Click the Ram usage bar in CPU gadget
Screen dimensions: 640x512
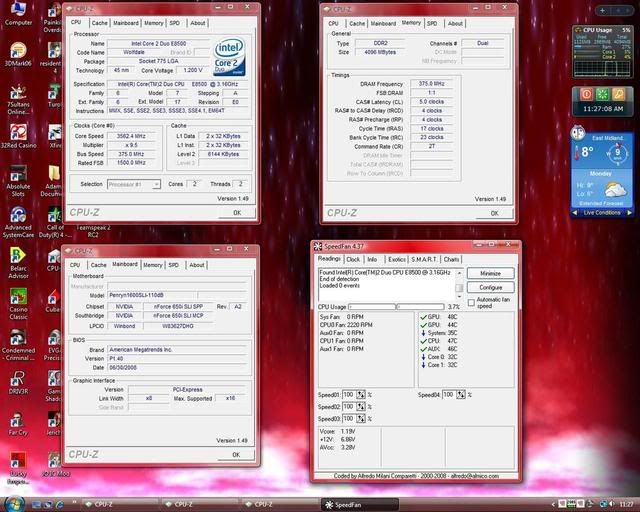point(586,47)
